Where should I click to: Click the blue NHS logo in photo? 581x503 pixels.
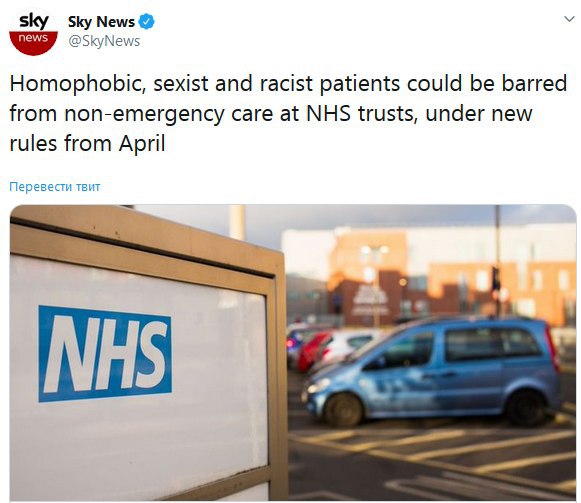105,354
